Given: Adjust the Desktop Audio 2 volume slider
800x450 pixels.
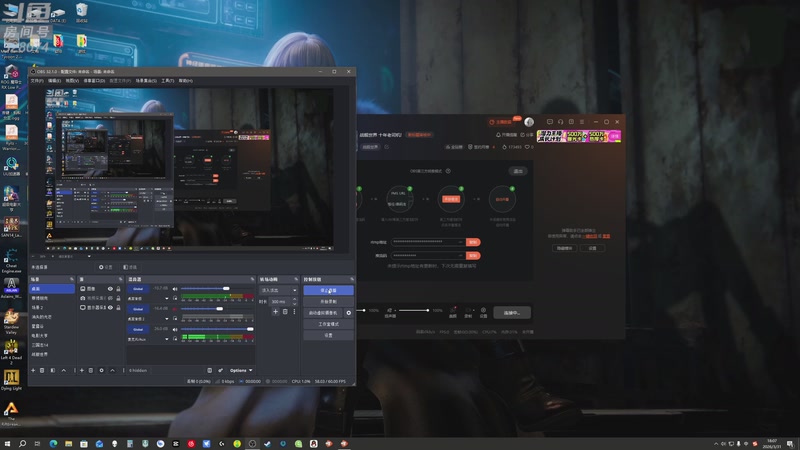Looking at the screenshot, I should pos(217,309).
